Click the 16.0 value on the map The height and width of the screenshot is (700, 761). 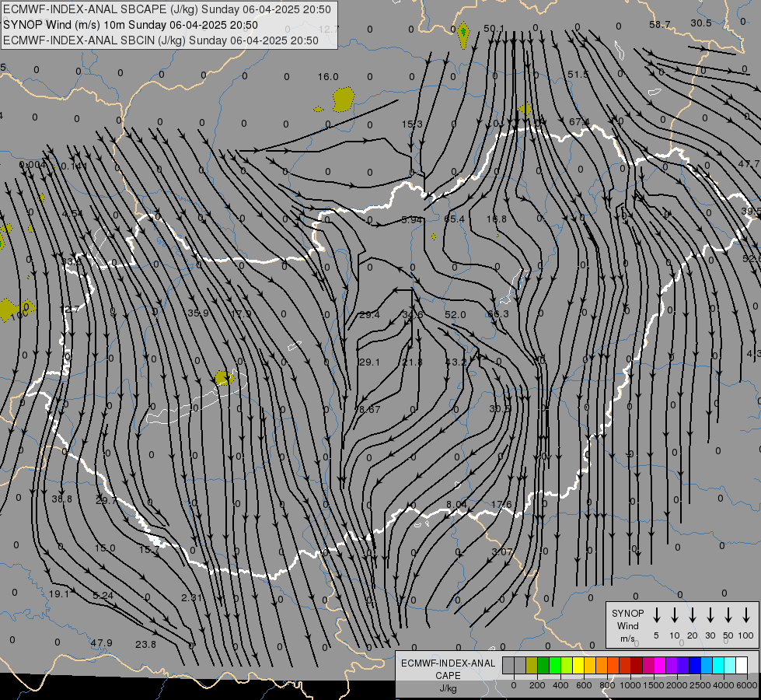coord(328,77)
